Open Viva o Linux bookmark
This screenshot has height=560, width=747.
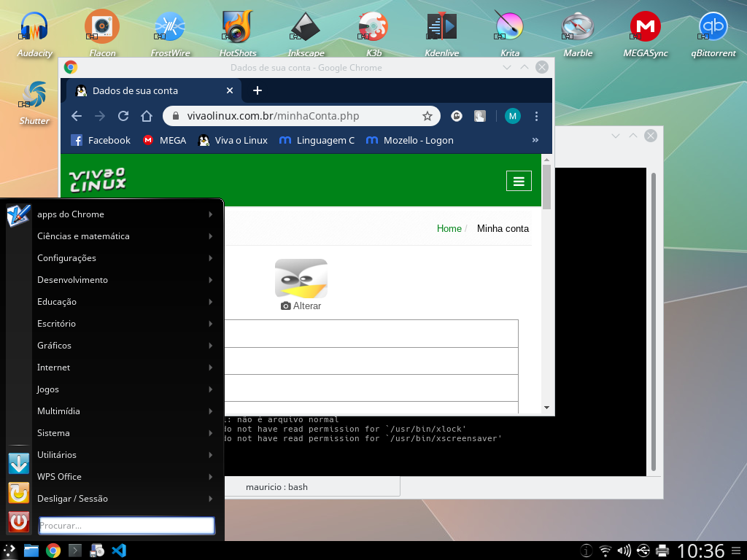pyautogui.click(x=233, y=141)
